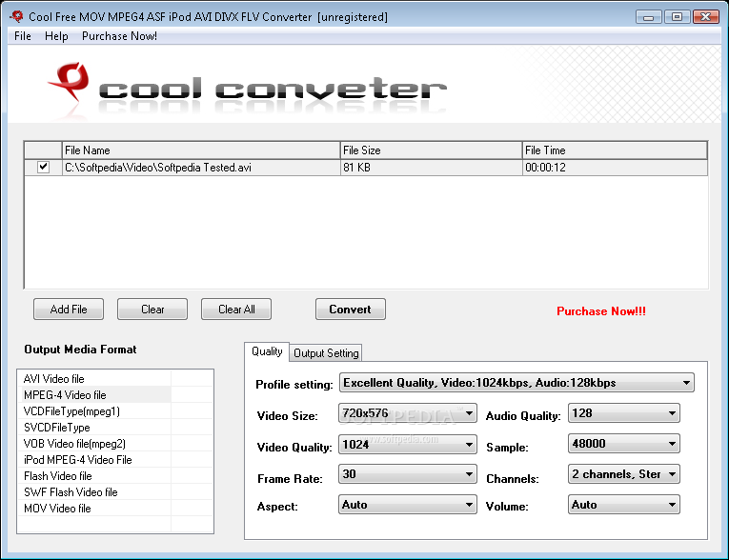The width and height of the screenshot is (729, 560).
Task: Close the Cool Converter window
Action: click(x=706, y=17)
